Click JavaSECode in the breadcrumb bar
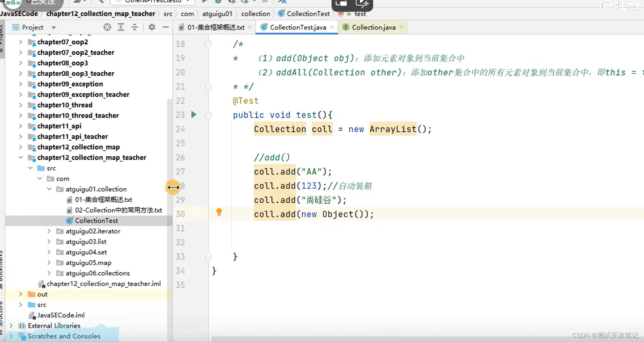644x342 pixels. (19, 14)
